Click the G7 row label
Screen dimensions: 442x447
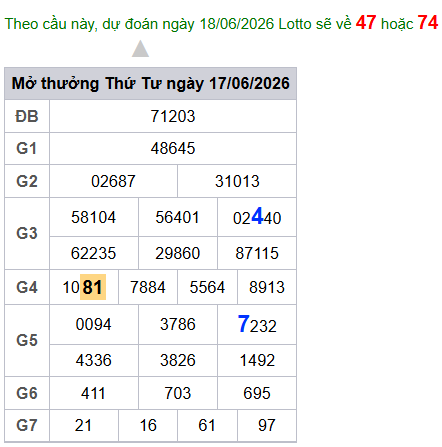27,425
